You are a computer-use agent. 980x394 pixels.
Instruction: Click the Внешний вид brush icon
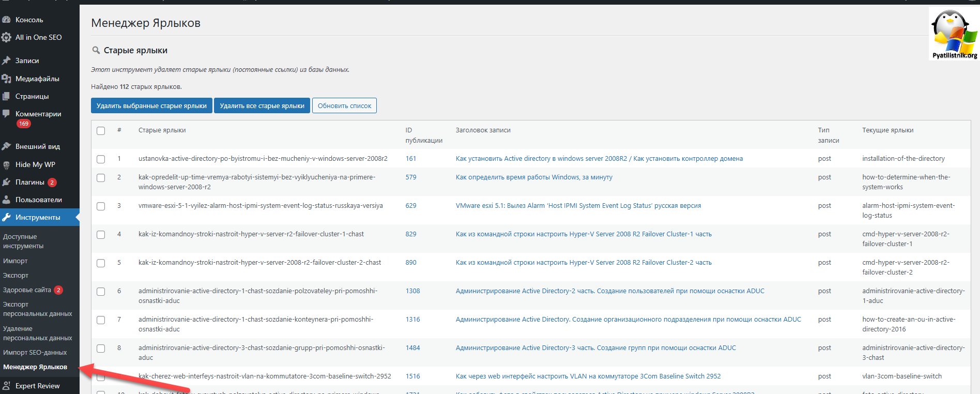coord(6,146)
